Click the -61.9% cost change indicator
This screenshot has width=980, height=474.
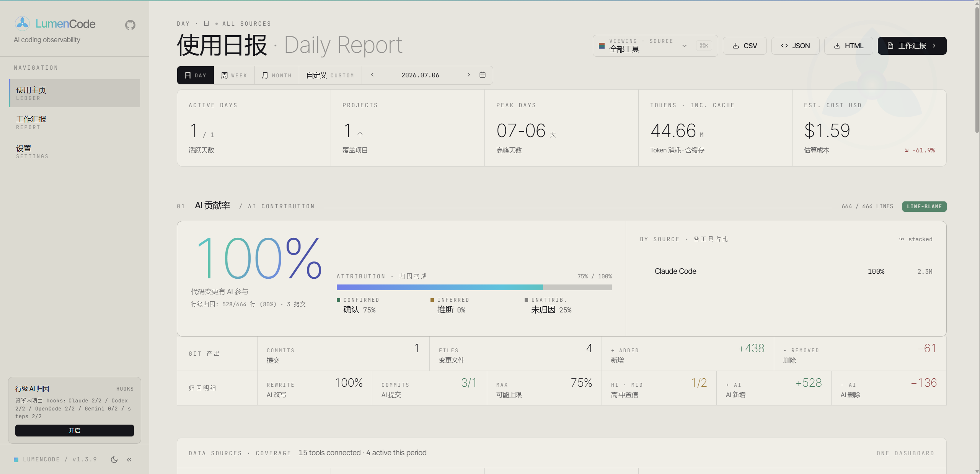[920, 150]
